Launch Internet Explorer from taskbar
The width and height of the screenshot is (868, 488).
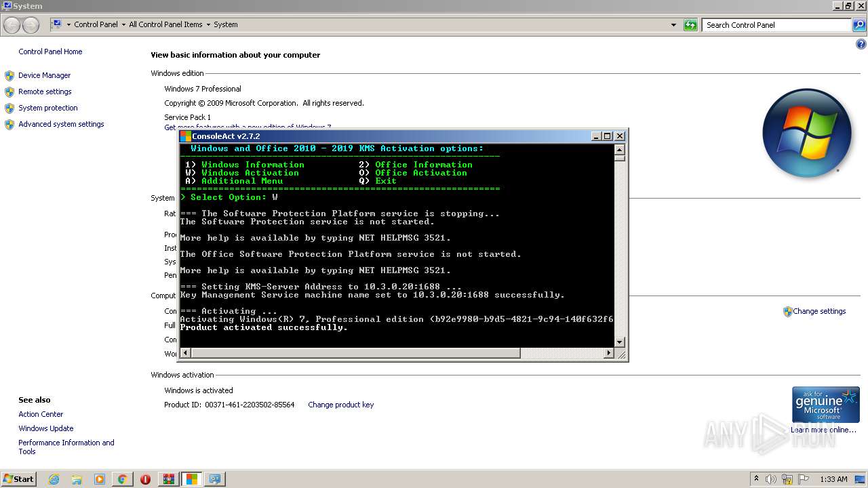pos(54,479)
